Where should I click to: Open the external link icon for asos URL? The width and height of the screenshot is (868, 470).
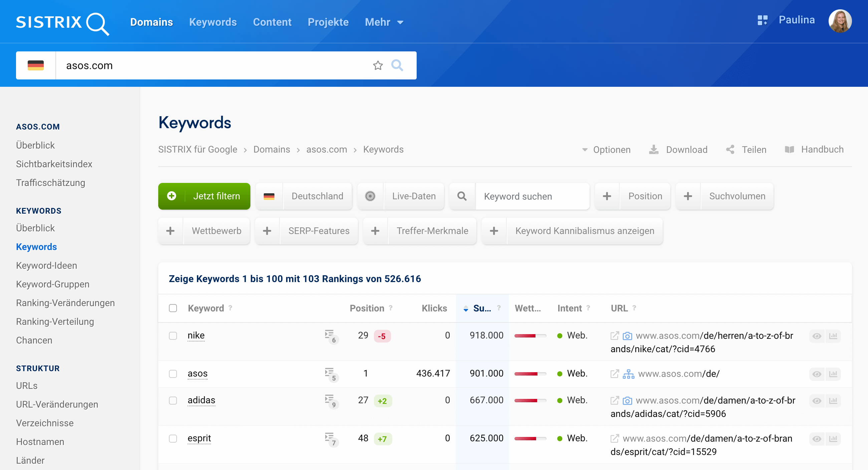click(615, 374)
